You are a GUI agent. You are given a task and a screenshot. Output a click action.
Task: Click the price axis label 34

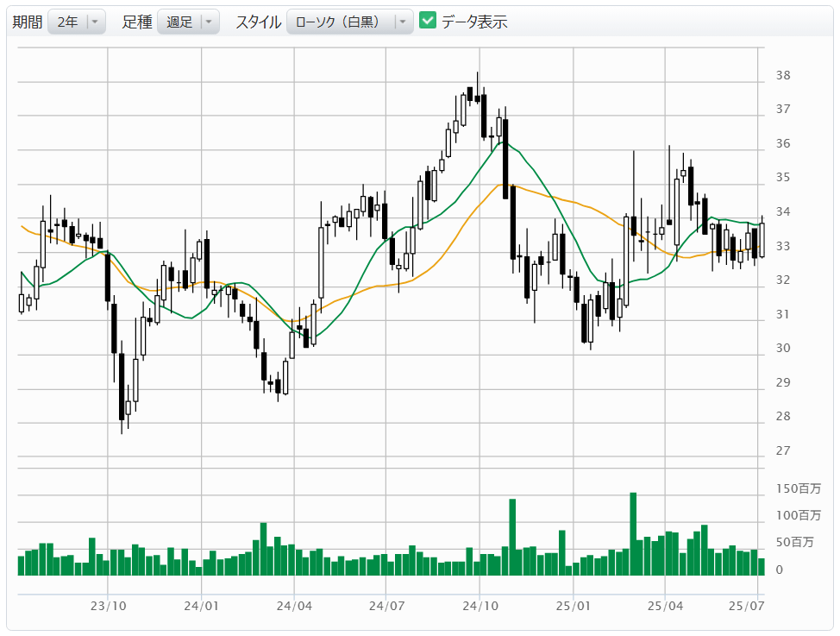[x=783, y=211]
